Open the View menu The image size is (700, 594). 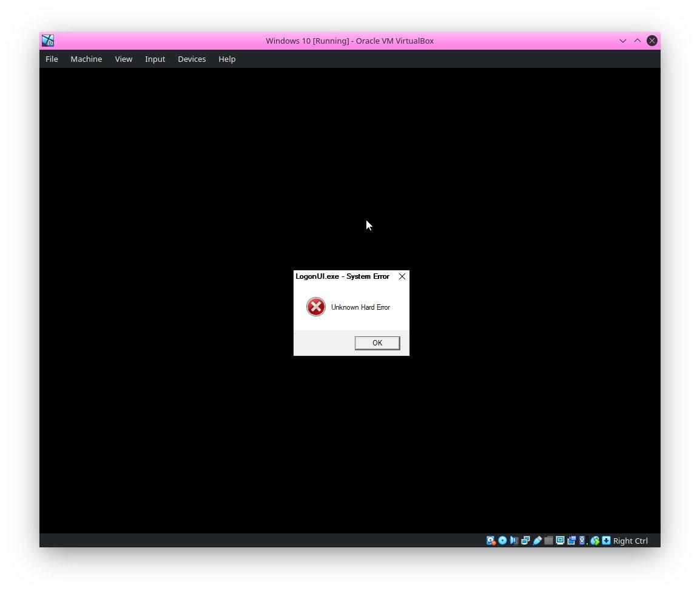coord(124,59)
